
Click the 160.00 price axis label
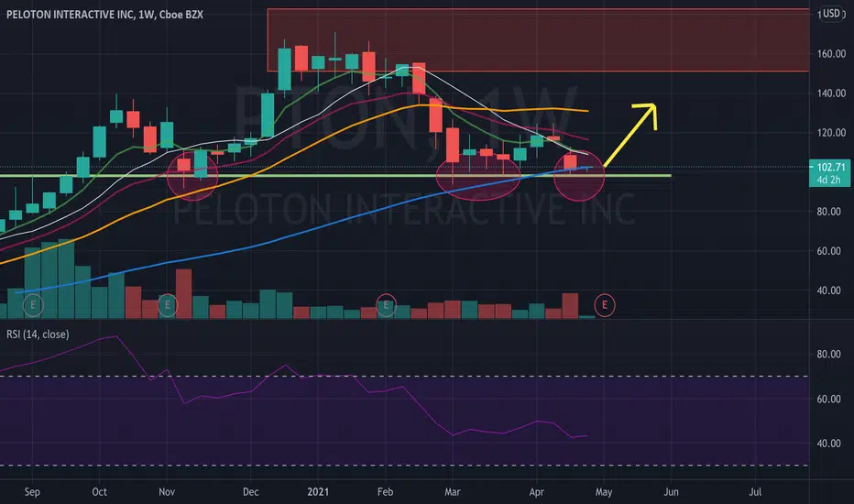point(831,53)
